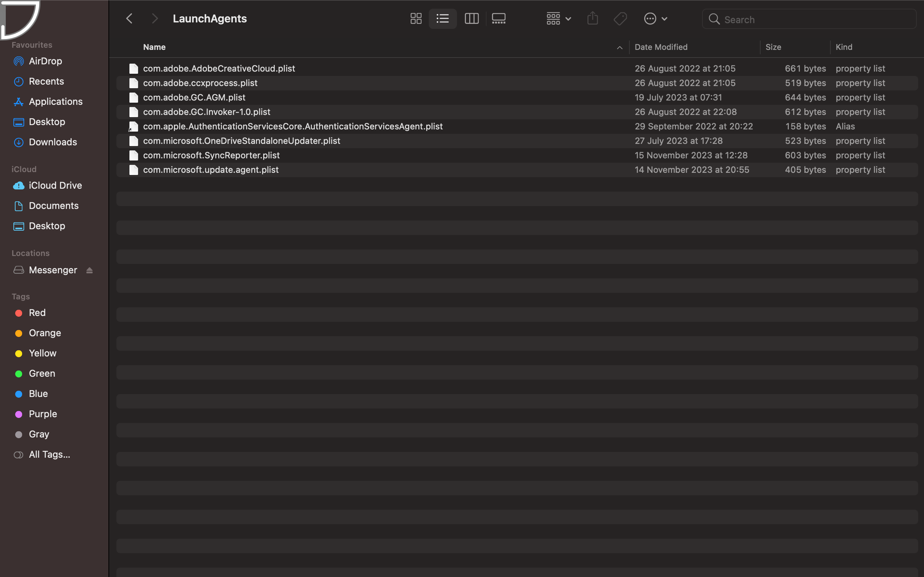924x577 pixels.
Task: Switch to icon grid view
Action: pyautogui.click(x=416, y=19)
